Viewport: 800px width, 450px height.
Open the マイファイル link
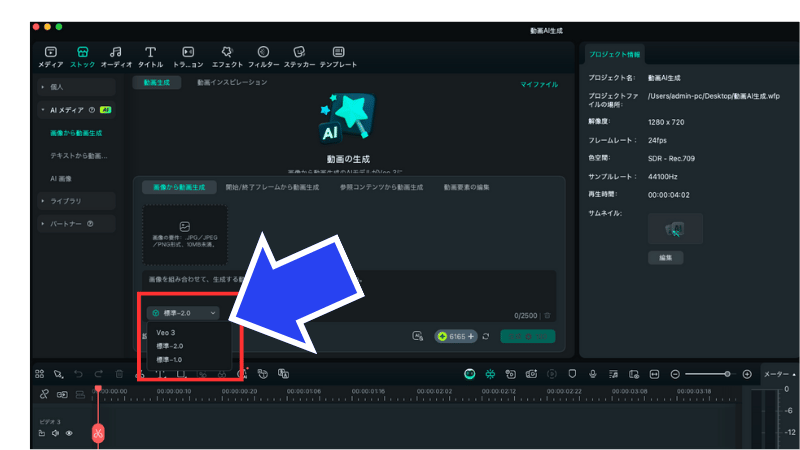coord(539,85)
